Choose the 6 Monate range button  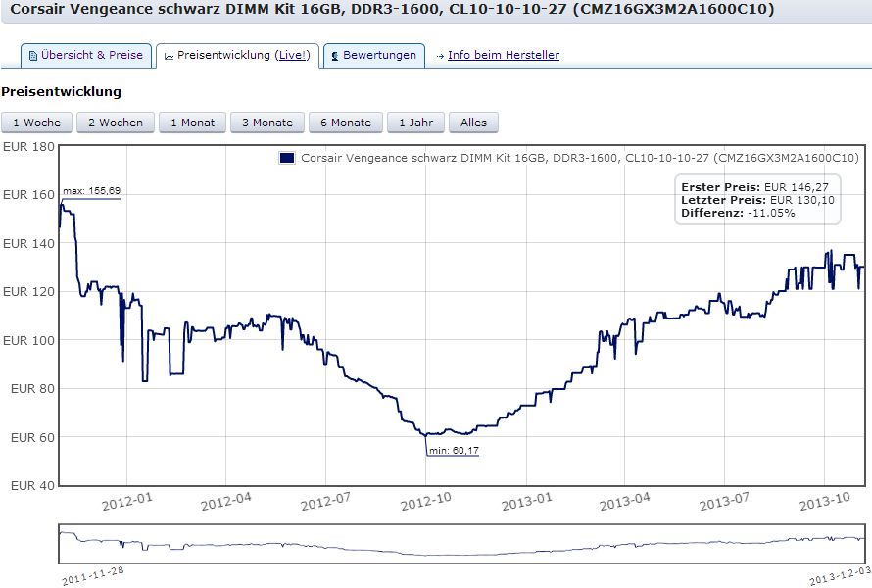point(346,122)
